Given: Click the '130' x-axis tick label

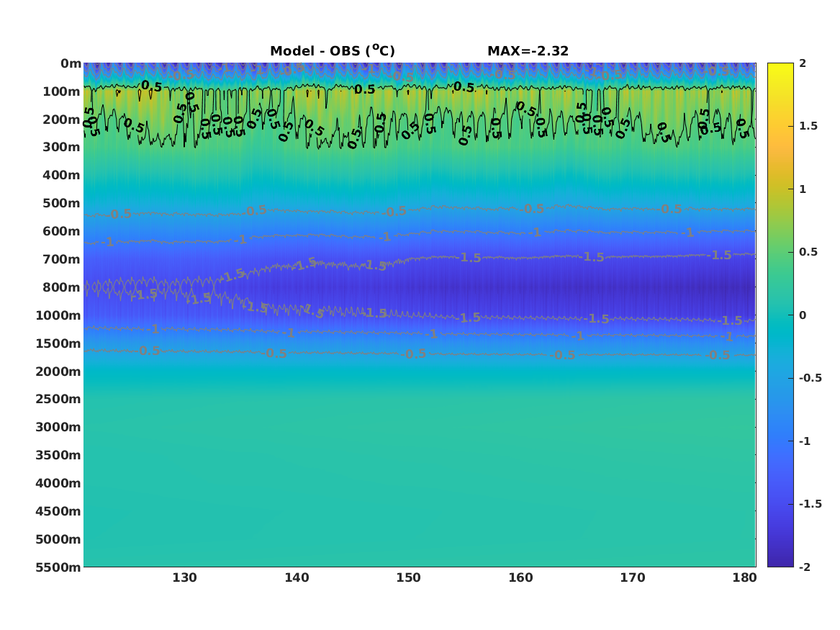Looking at the screenshot, I should click(184, 577).
